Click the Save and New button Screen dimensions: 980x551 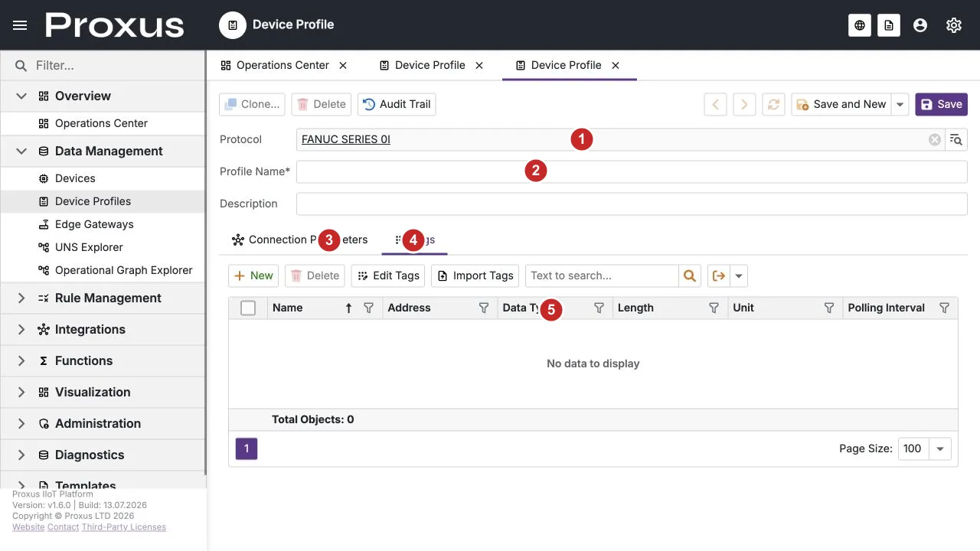click(841, 104)
